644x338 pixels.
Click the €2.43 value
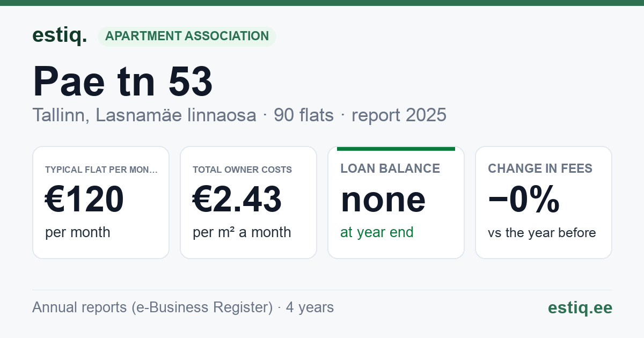237,200
